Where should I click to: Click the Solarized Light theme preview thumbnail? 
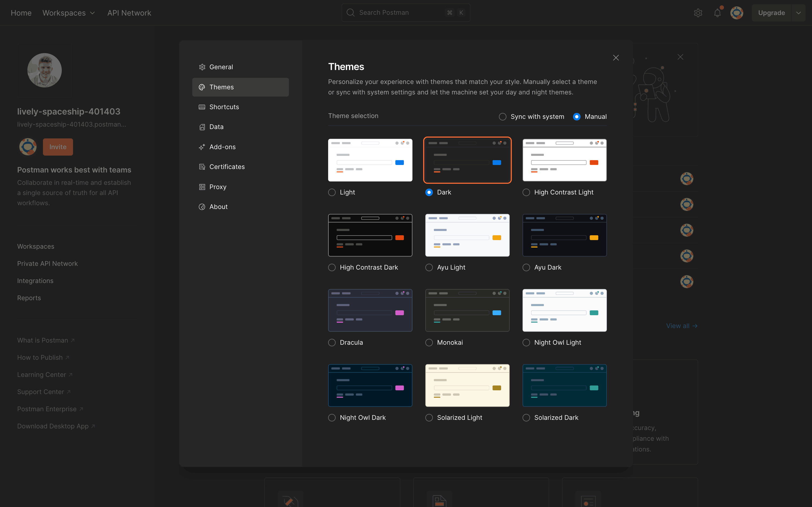[x=467, y=385]
